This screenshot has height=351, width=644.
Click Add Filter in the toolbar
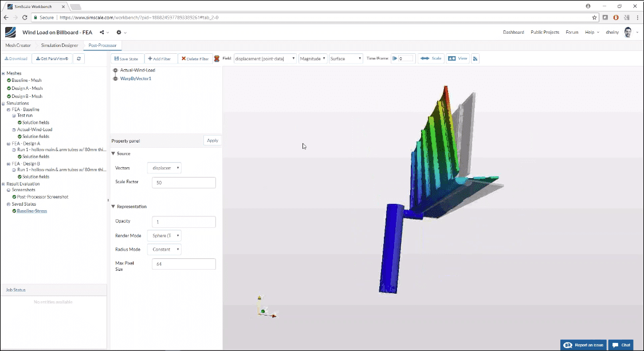click(159, 58)
